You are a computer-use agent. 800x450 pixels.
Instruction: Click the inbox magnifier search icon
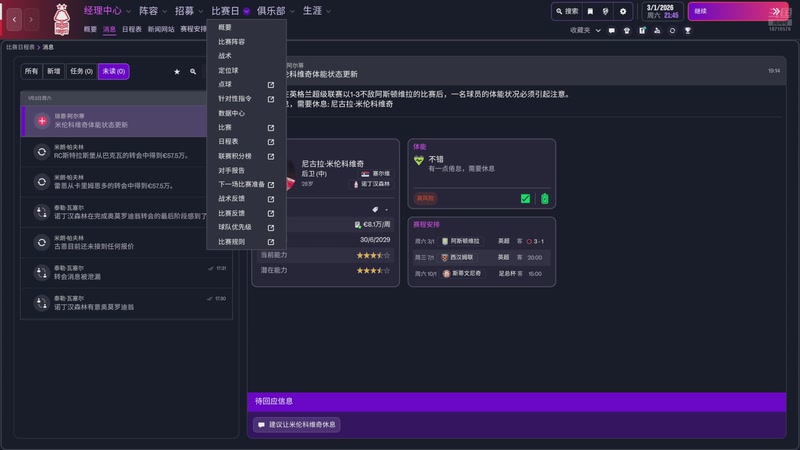pyautogui.click(x=193, y=72)
